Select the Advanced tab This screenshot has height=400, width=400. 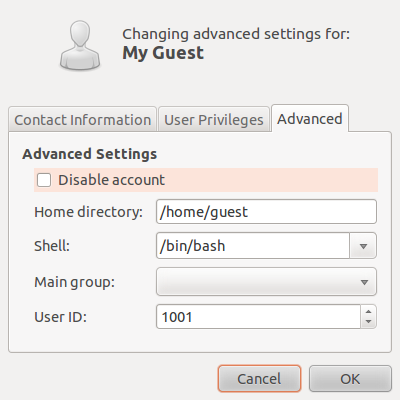coord(310,119)
